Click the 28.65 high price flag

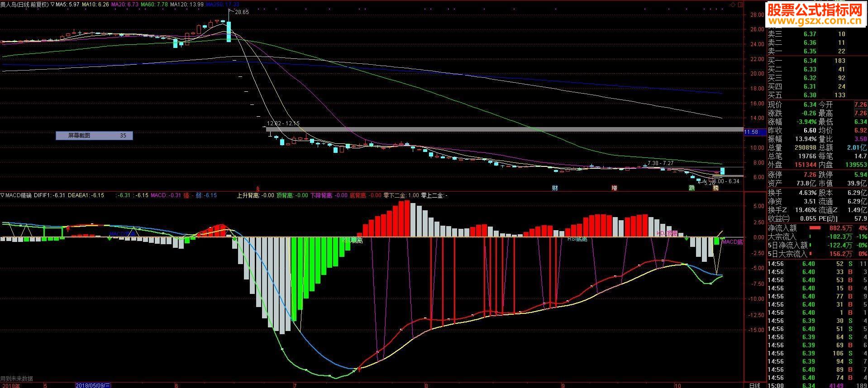tap(242, 12)
